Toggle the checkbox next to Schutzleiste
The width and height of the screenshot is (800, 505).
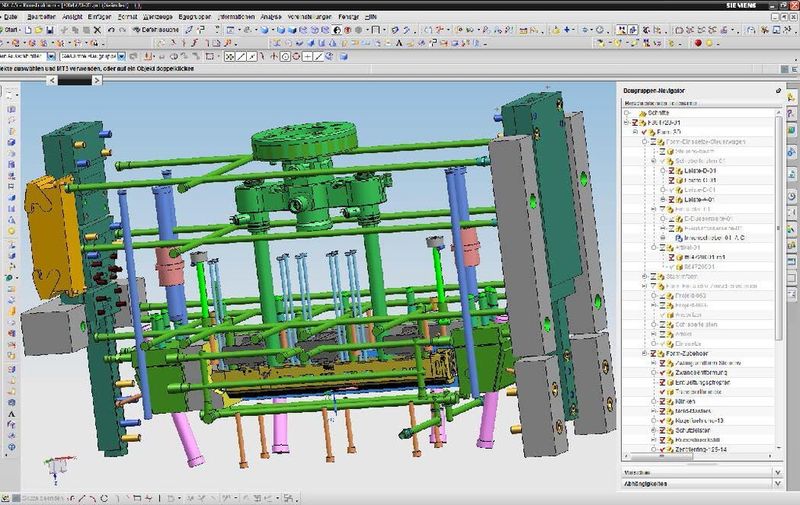(x=662, y=428)
